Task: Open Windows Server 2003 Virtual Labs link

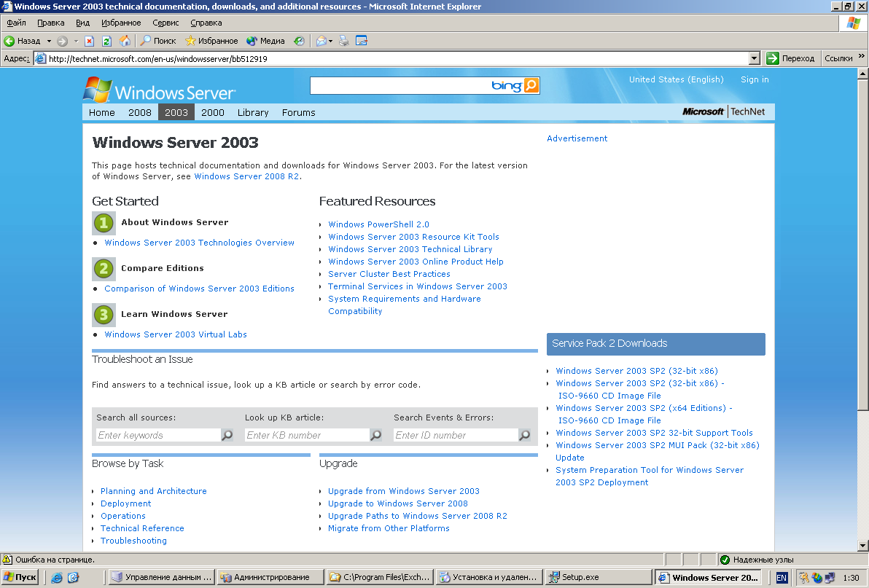Action: click(176, 334)
